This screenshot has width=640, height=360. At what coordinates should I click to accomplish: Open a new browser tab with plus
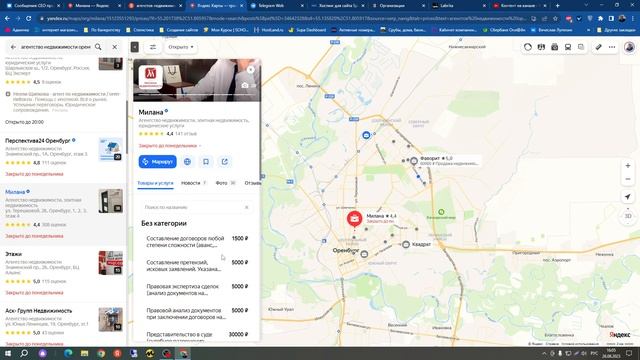click(558, 6)
